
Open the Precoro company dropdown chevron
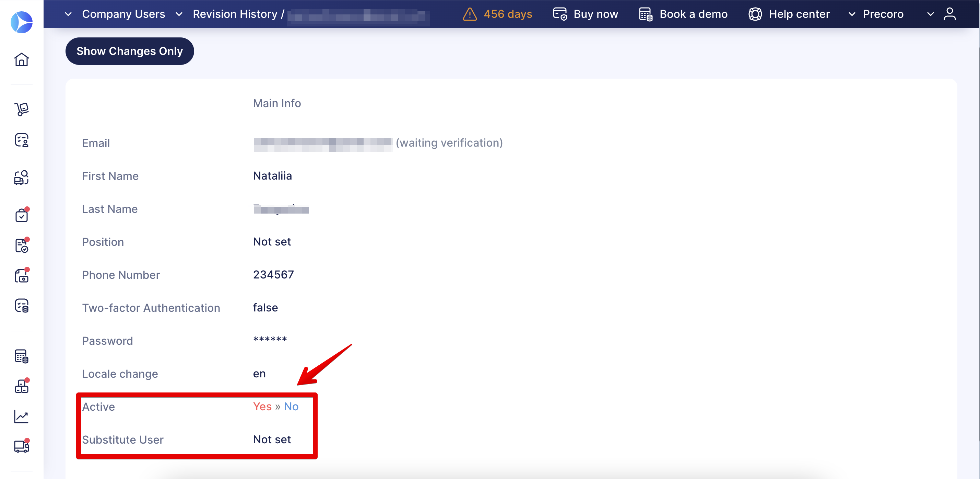pos(852,14)
